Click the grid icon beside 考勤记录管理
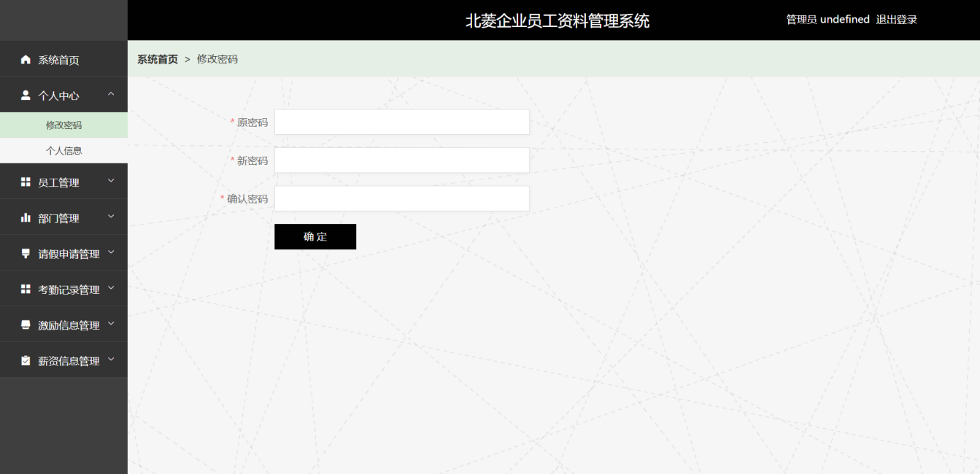Screen dimensions: 980x474 click(x=26, y=290)
